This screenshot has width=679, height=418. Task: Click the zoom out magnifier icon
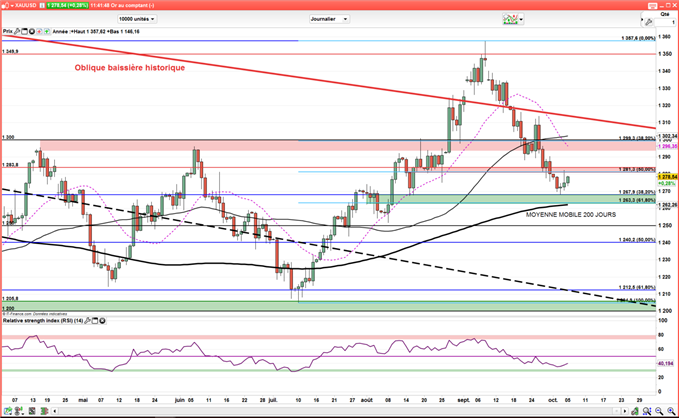click(x=659, y=411)
